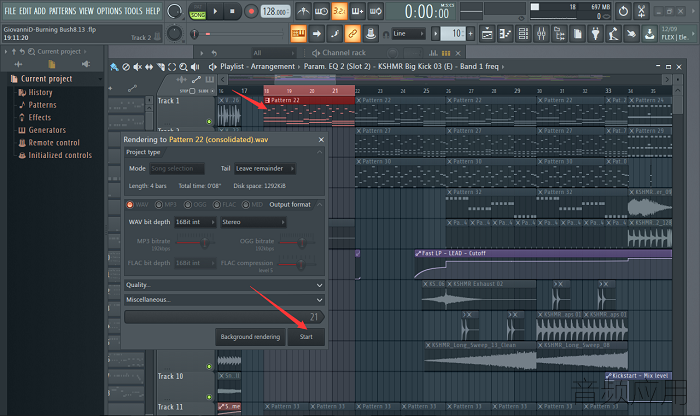
Task: Open the VIEW menu
Action: pos(87,11)
